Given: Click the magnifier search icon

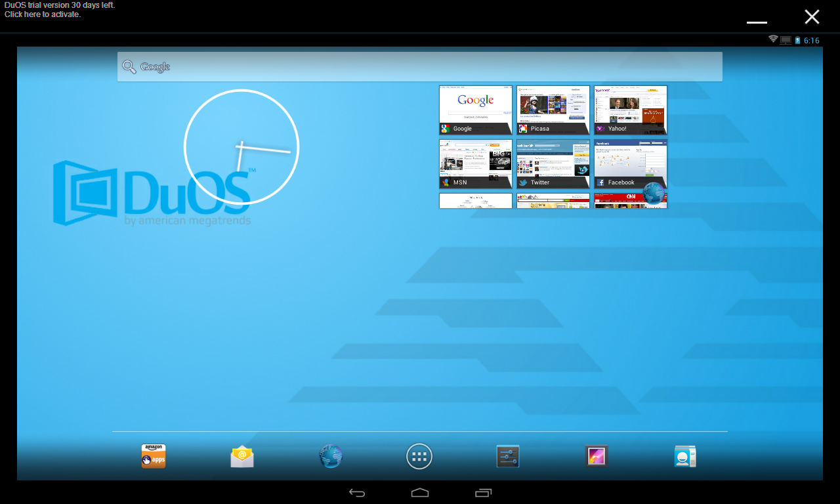Looking at the screenshot, I should pyautogui.click(x=129, y=67).
